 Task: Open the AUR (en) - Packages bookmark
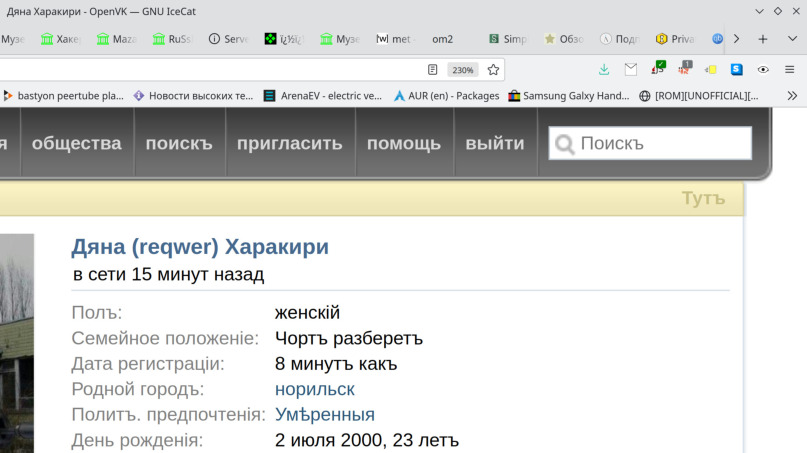pyautogui.click(x=446, y=96)
